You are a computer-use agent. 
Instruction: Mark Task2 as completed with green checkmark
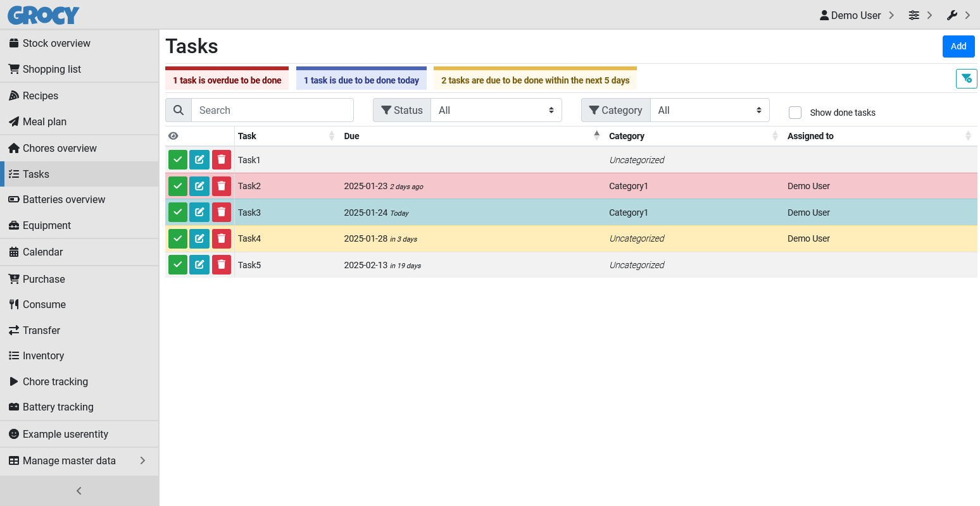coord(178,186)
